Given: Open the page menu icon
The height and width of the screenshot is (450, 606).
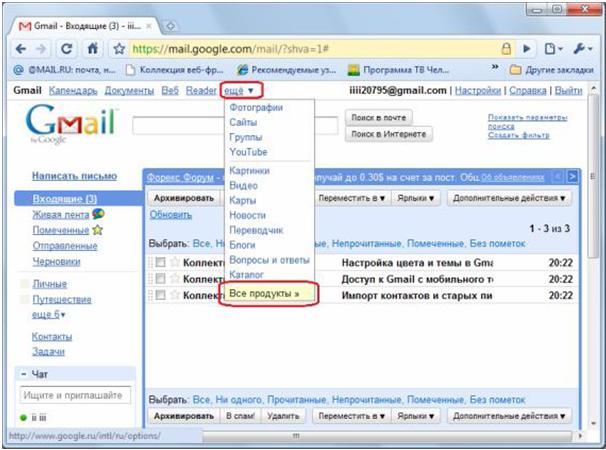Looking at the screenshot, I should [553, 49].
